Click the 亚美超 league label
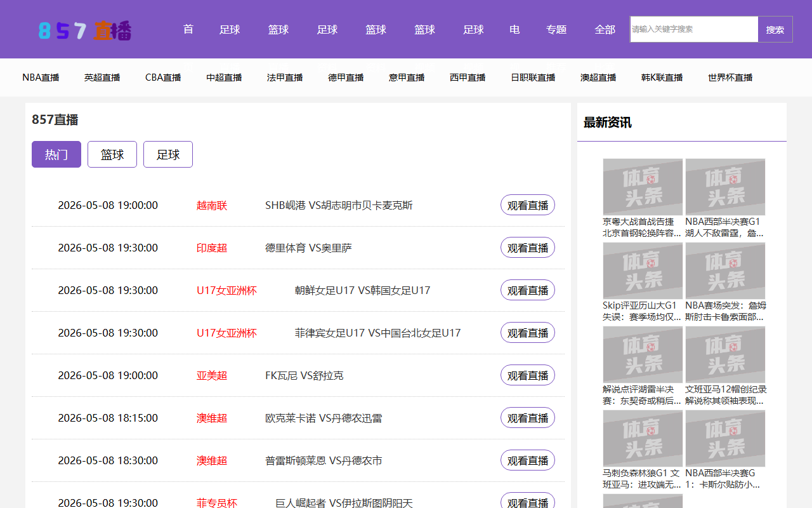 pos(212,375)
